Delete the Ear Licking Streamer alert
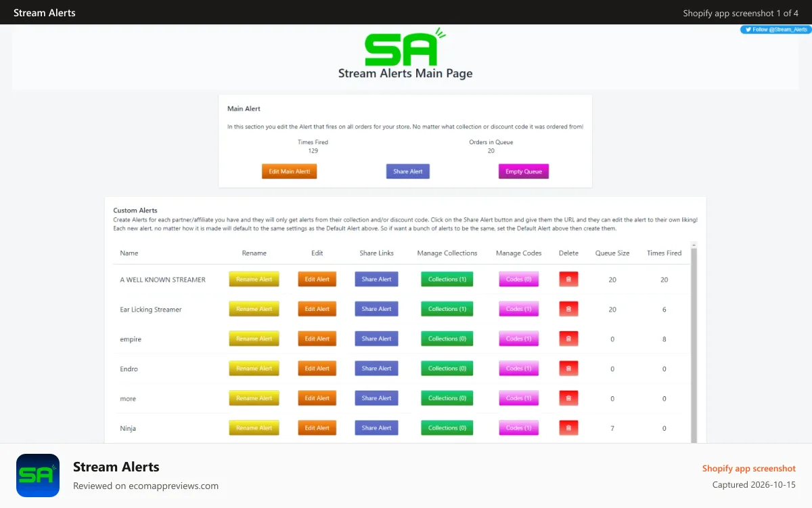 tap(568, 309)
